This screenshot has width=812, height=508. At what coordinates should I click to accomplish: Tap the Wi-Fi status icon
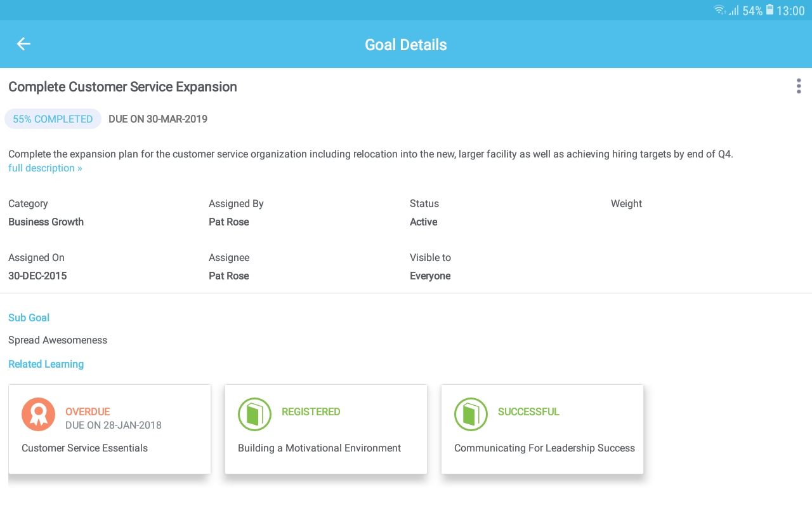pyautogui.click(x=719, y=10)
